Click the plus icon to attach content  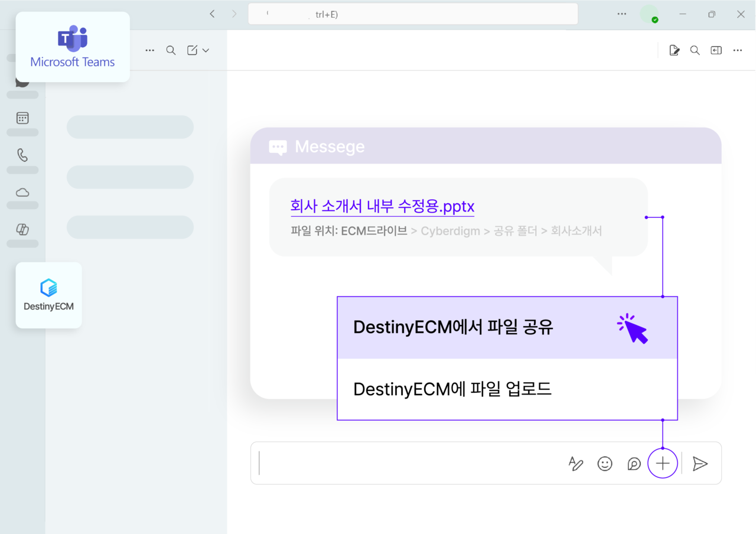(663, 463)
